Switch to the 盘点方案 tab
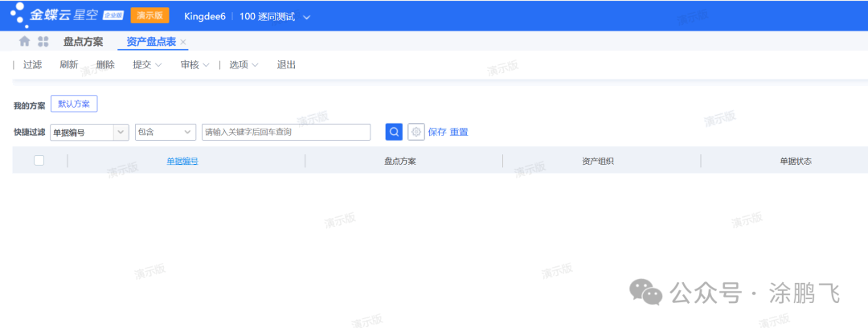The width and height of the screenshot is (868, 328). tap(83, 42)
